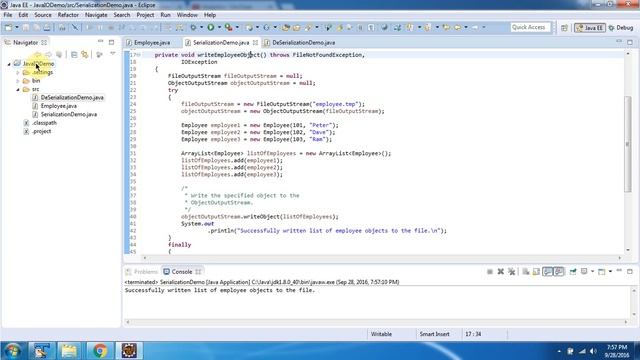Screen dimensions: 640x360
Task: Select the .classpath file in Navigator
Action: (44, 123)
